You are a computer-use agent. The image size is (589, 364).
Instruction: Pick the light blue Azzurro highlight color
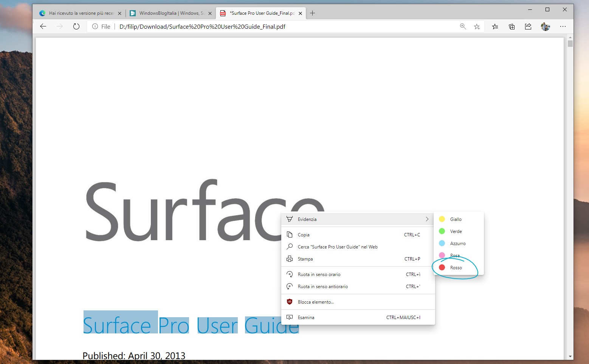[x=459, y=243]
